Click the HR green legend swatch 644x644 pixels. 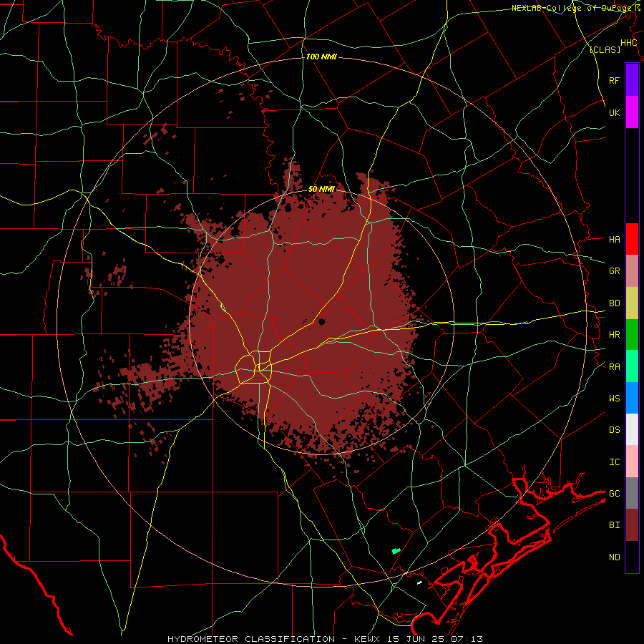point(632,335)
